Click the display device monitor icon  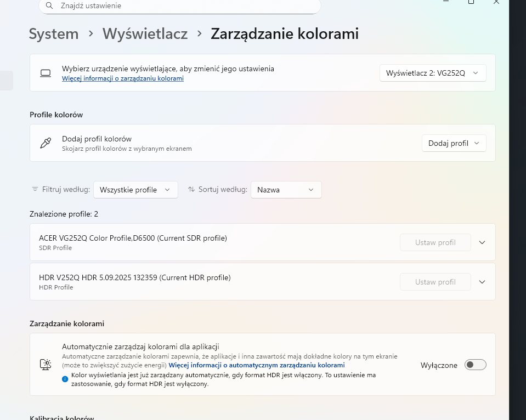[x=46, y=73]
